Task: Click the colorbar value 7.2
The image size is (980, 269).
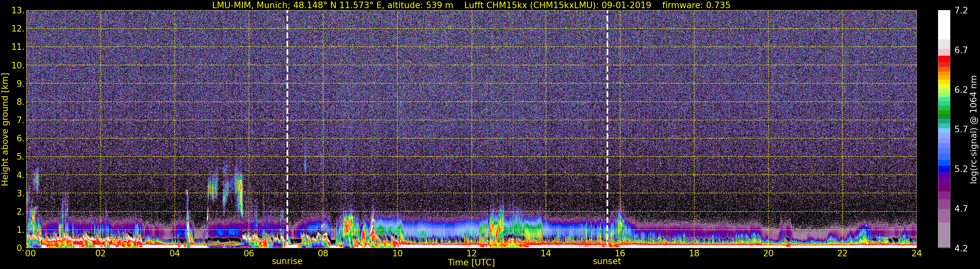Action: [961, 10]
